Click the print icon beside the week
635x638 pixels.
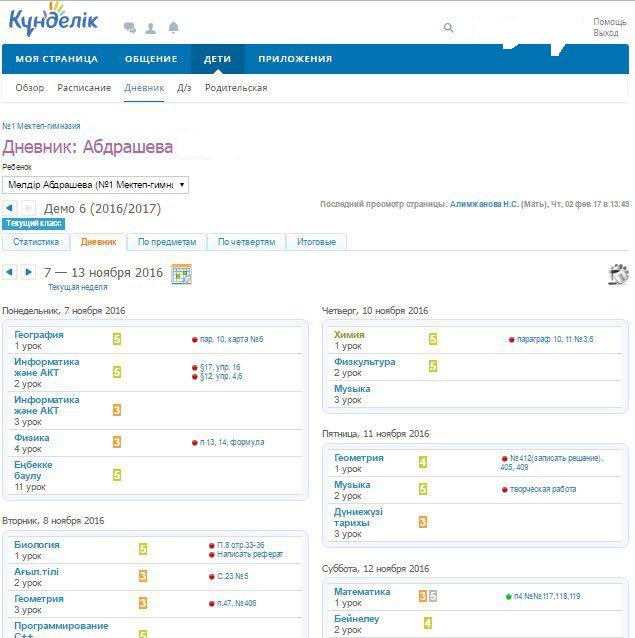tap(618, 274)
